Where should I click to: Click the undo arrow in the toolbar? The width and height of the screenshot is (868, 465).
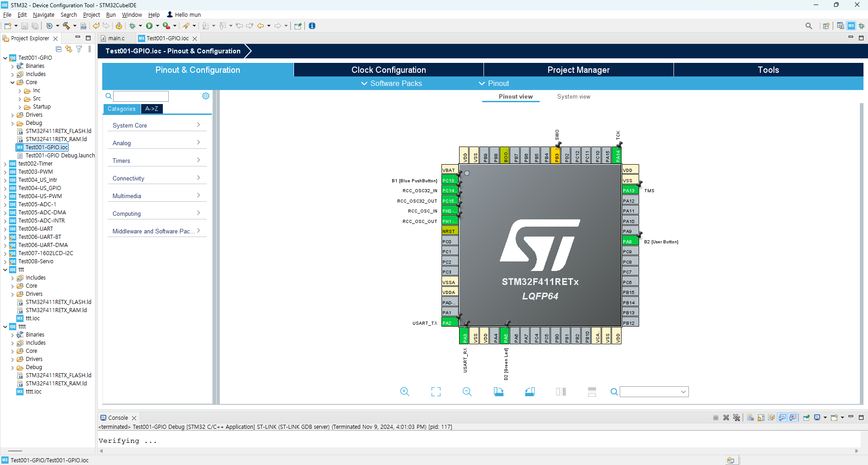pos(96,26)
